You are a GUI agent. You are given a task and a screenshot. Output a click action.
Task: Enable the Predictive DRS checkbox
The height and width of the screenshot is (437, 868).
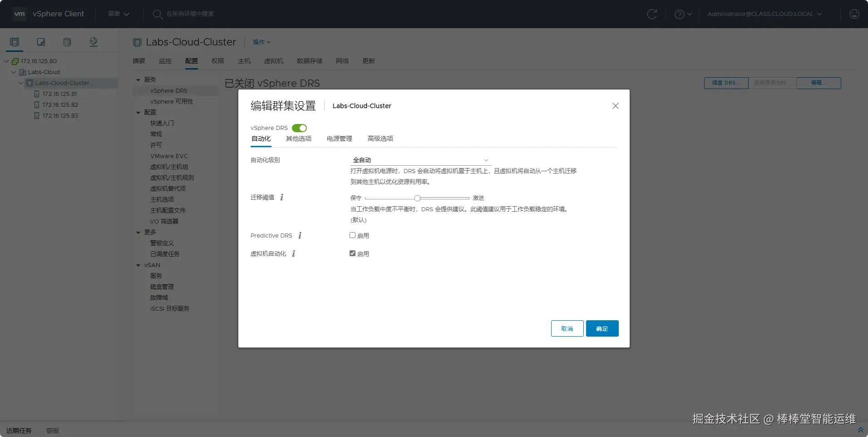(352, 235)
